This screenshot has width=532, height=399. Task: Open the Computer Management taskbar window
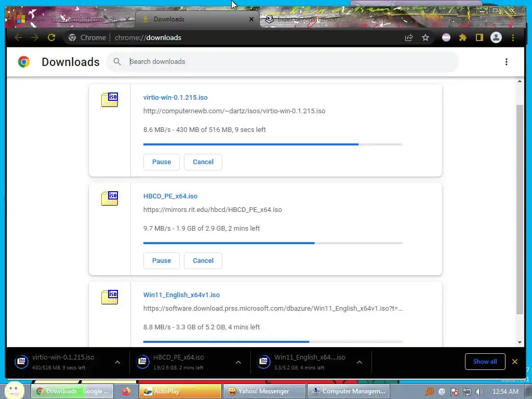pyautogui.click(x=348, y=391)
